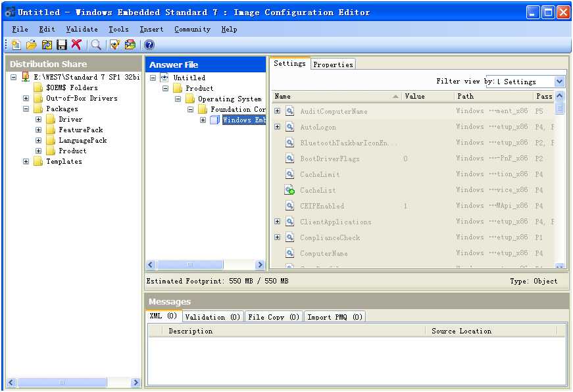Open the Filter view by dropdown
Image resolution: width=573 pixels, height=392 pixels.
click(559, 82)
